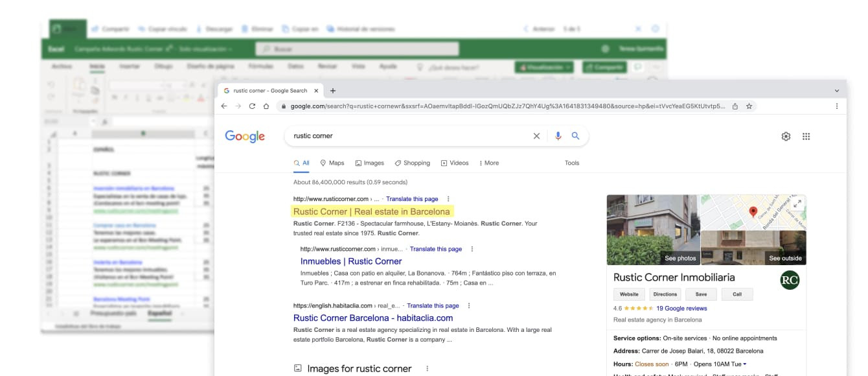This screenshot has height=376, width=868.
Task: Click the blue magnifier search icon
Action: point(575,136)
